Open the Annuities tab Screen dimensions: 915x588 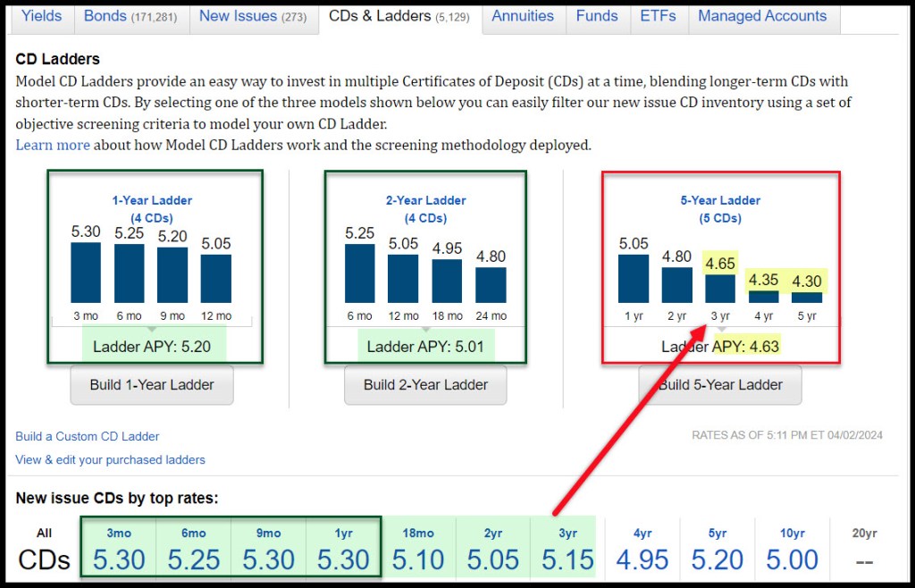point(523,16)
